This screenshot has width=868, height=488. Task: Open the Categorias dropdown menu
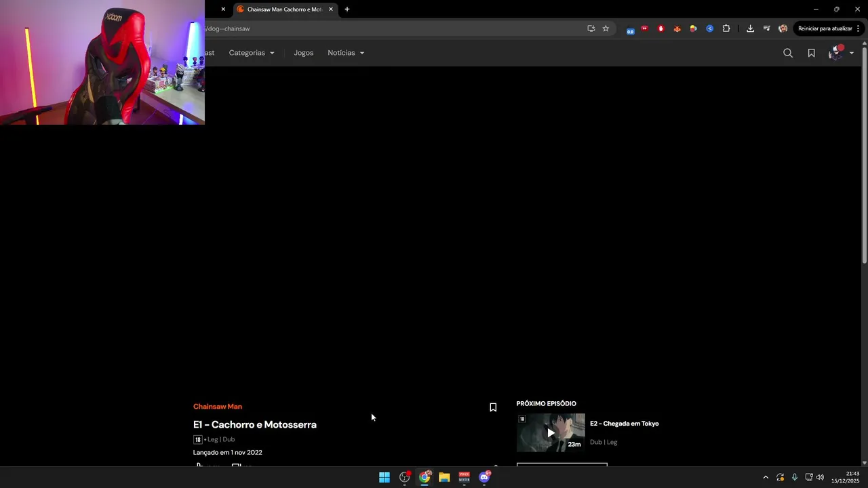click(x=252, y=53)
